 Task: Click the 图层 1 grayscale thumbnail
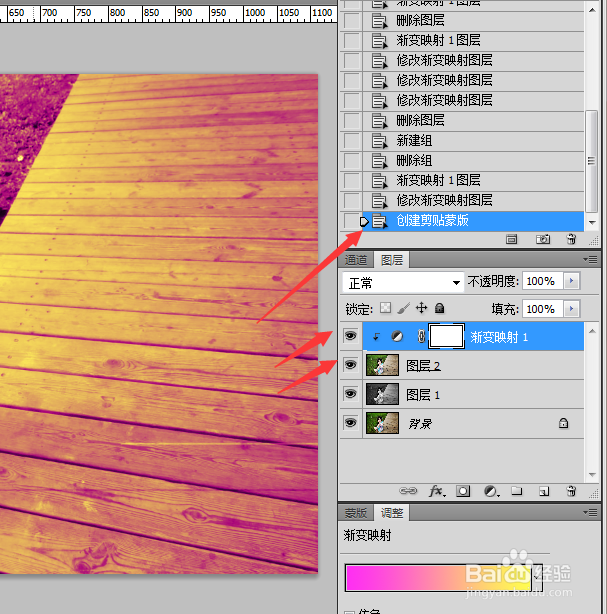[x=382, y=394]
